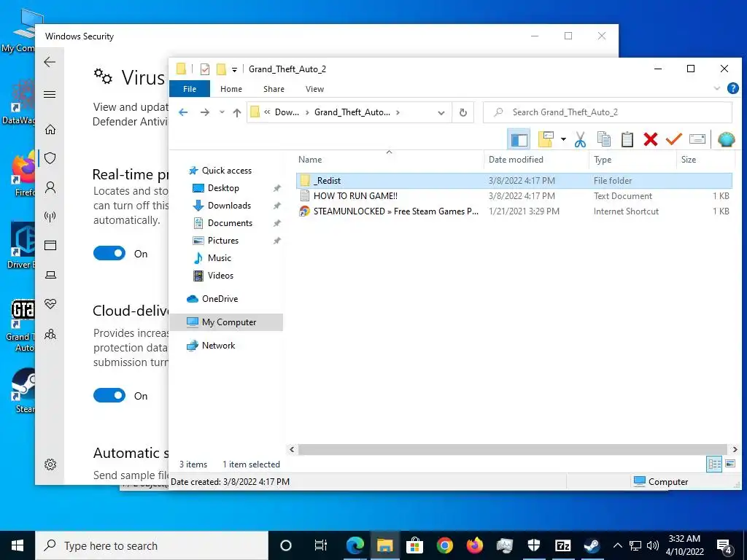Select Quick access in navigation pane
Viewport: 747px width, 560px height.
[x=227, y=171]
